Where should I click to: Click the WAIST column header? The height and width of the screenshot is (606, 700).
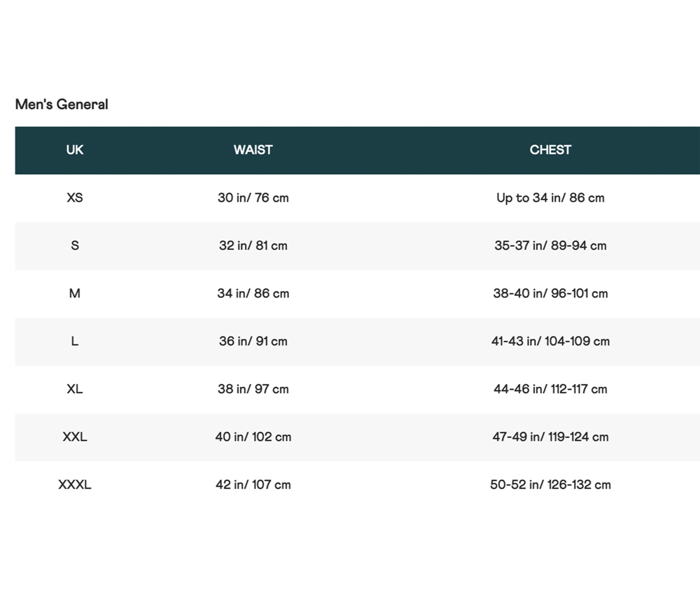pos(253,150)
